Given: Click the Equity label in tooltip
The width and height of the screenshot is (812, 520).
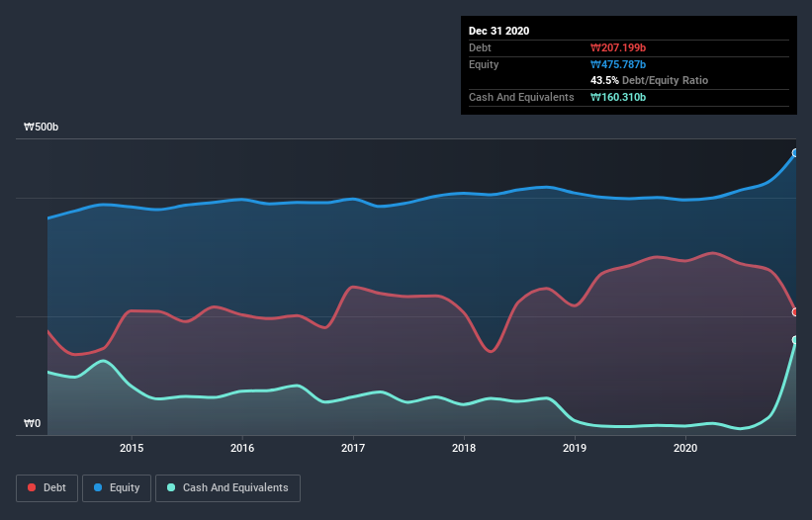Looking at the screenshot, I should point(484,64).
